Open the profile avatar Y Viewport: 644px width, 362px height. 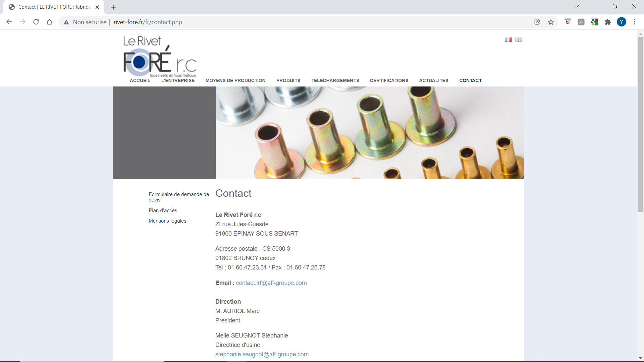621,22
